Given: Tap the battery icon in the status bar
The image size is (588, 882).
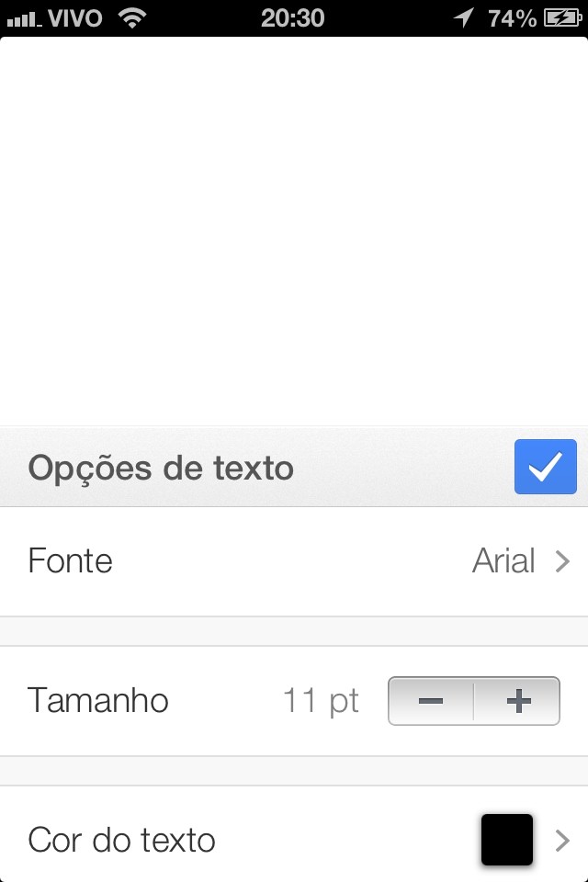Looking at the screenshot, I should 561,17.
